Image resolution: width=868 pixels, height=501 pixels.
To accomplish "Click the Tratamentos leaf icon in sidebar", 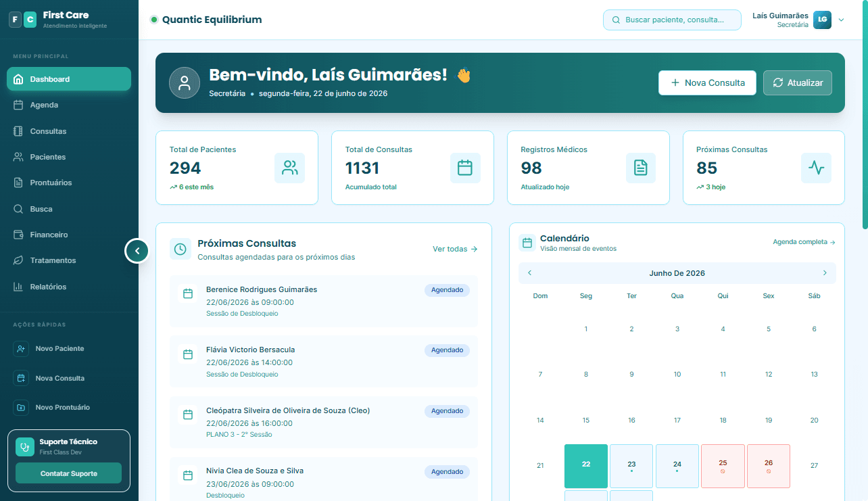I will coord(18,260).
